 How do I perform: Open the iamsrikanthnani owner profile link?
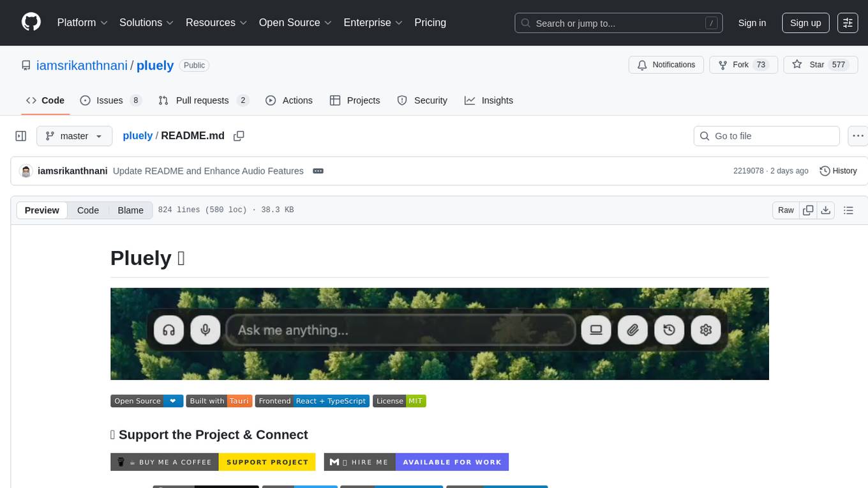pos(82,66)
